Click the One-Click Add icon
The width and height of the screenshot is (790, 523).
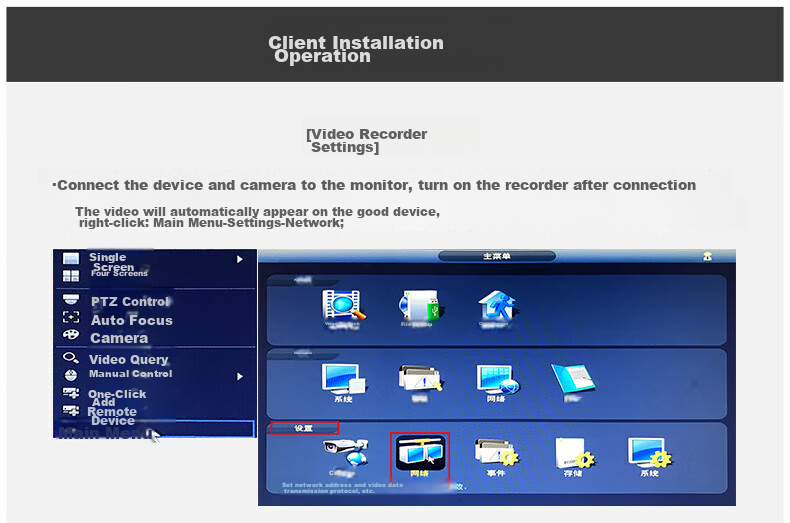pyautogui.click(x=71, y=393)
